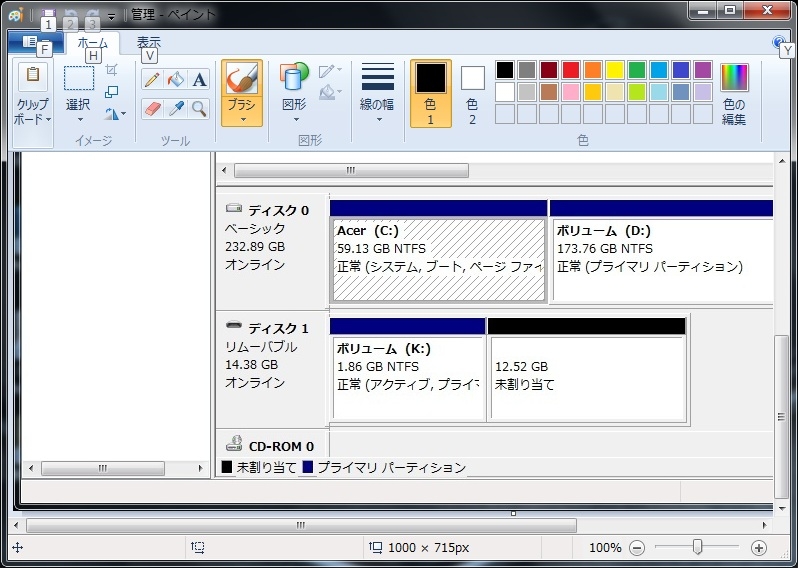Click the zoom in plus button
Screen dimensions: 798x568
coord(758,548)
